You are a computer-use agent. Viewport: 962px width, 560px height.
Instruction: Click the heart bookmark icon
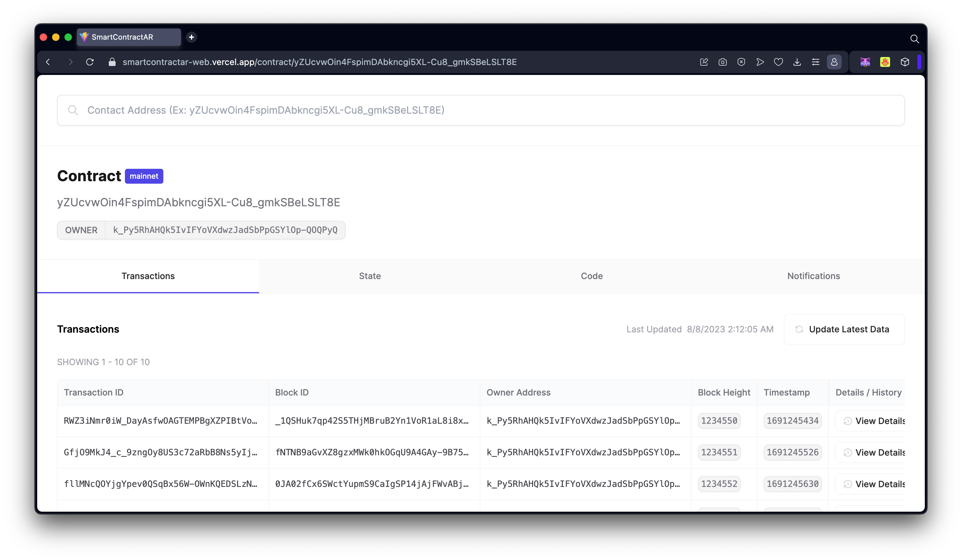(779, 62)
